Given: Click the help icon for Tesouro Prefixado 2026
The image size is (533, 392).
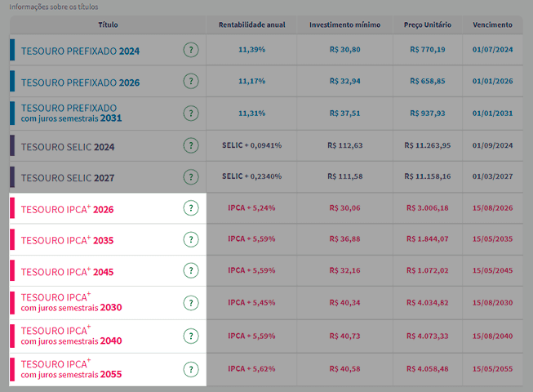Looking at the screenshot, I should pos(191,81).
